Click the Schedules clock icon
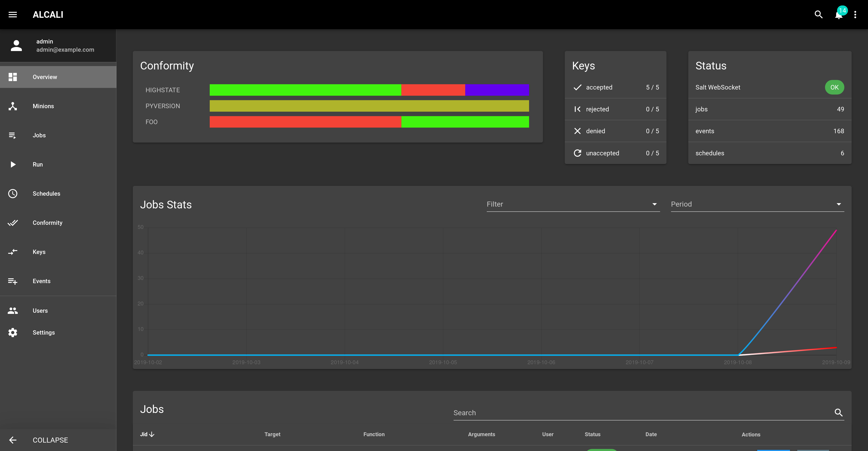868x451 pixels. click(x=13, y=194)
